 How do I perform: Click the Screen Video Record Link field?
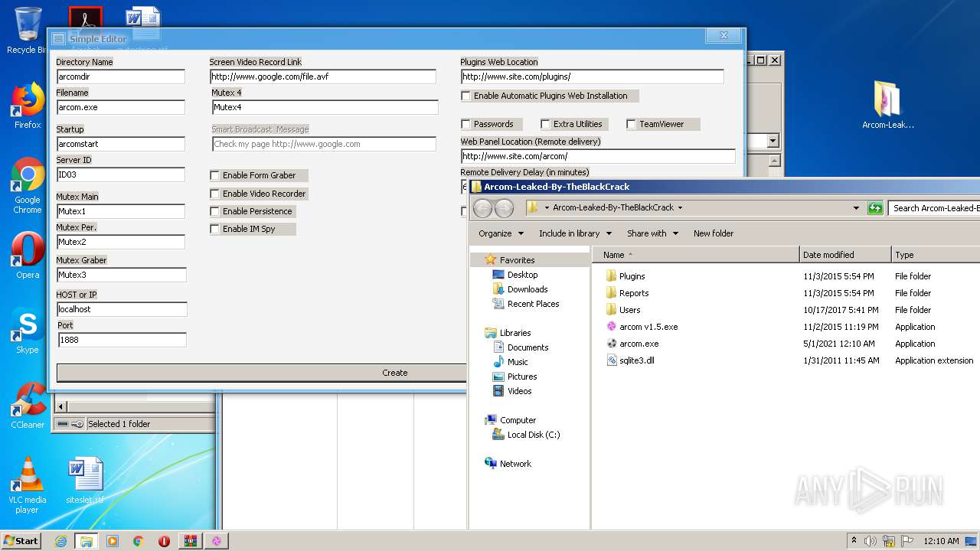coord(323,77)
